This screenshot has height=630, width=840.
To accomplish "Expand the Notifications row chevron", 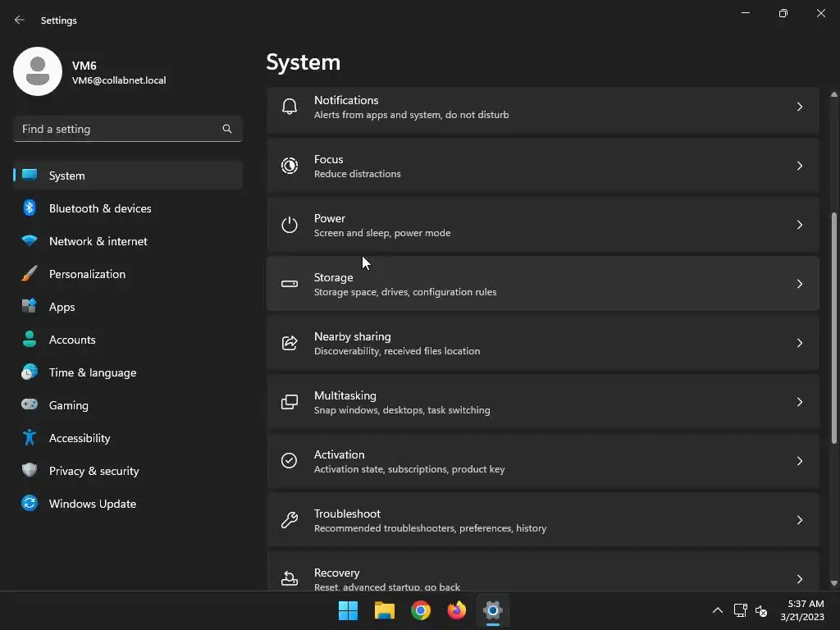I will [x=799, y=107].
